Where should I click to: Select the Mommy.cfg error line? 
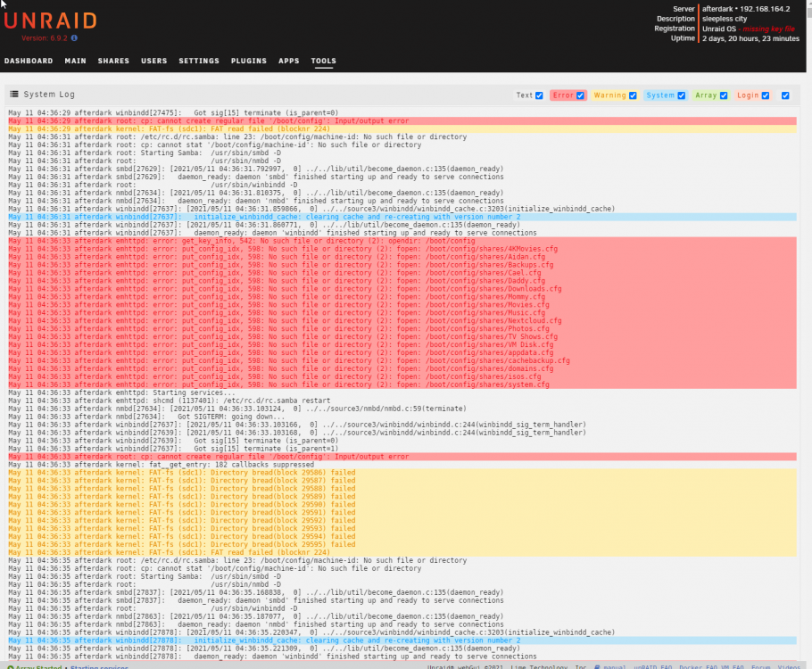pos(402,297)
